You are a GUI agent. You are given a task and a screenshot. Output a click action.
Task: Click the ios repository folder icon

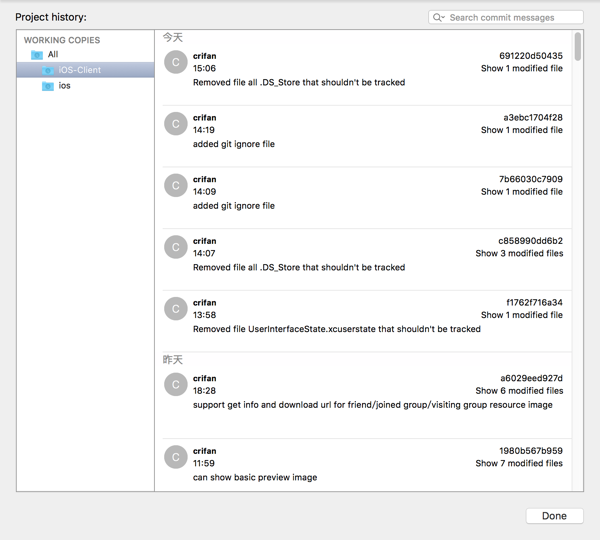(48, 86)
